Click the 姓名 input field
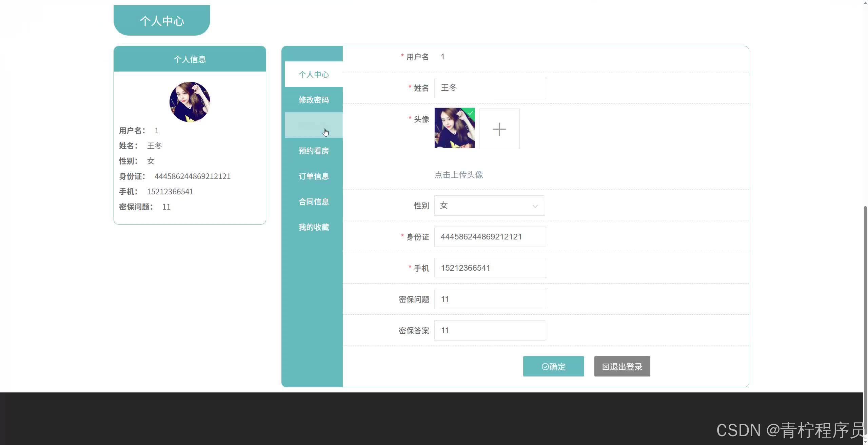 pyautogui.click(x=490, y=88)
